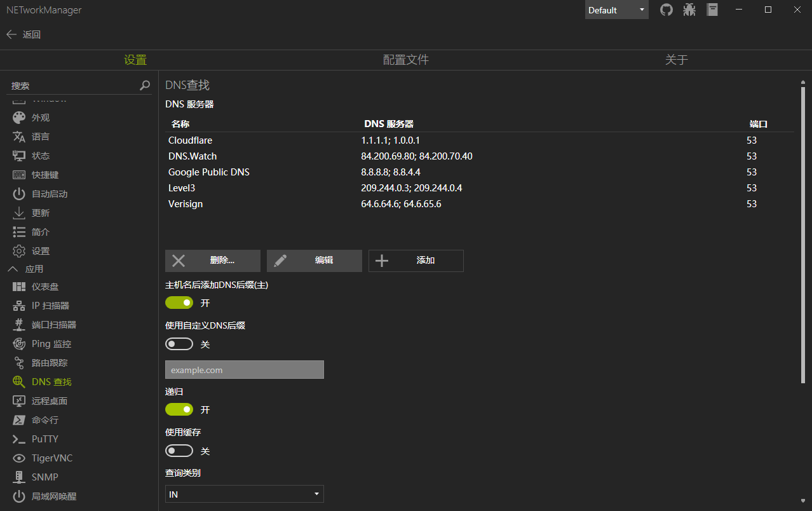
Task: Open Ping 监控 in the sidebar
Action: coord(51,344)
